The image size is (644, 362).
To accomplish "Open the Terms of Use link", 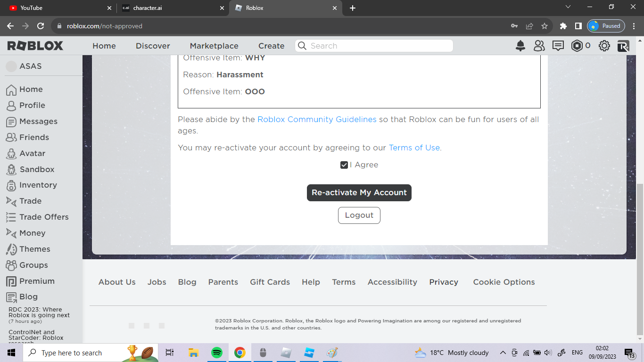I will point(414,148).
